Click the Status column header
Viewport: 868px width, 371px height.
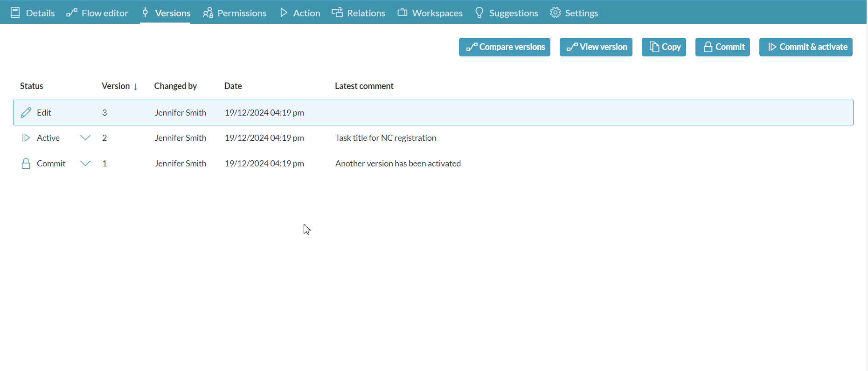(32, 86)
